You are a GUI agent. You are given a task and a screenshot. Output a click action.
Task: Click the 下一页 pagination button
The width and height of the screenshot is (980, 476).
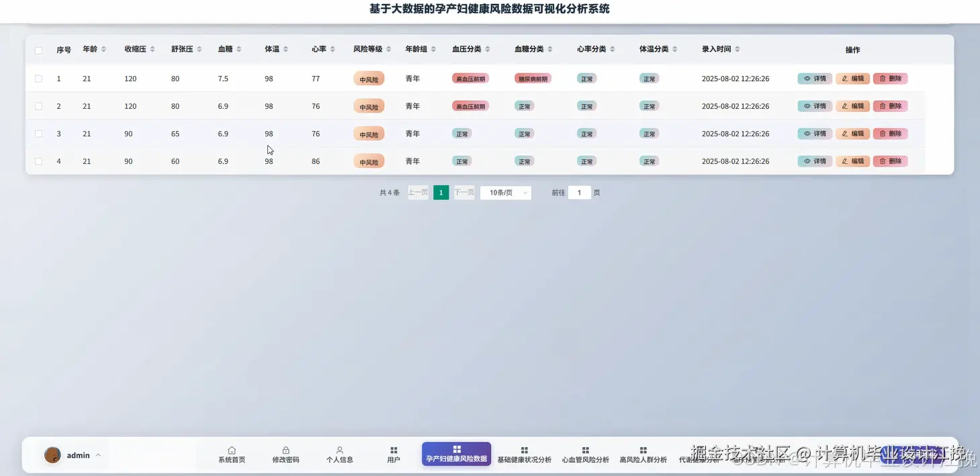[464, 193]
